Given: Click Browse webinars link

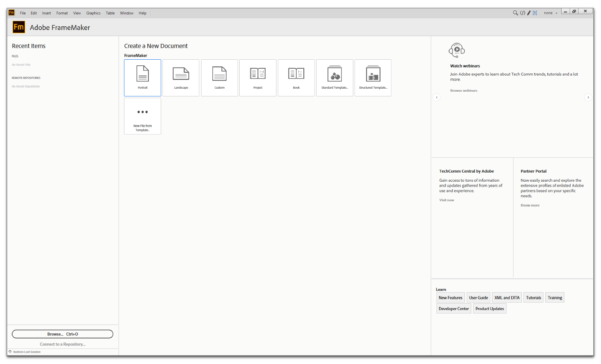Looking at the screenshot, I should [x=463, y=91].
